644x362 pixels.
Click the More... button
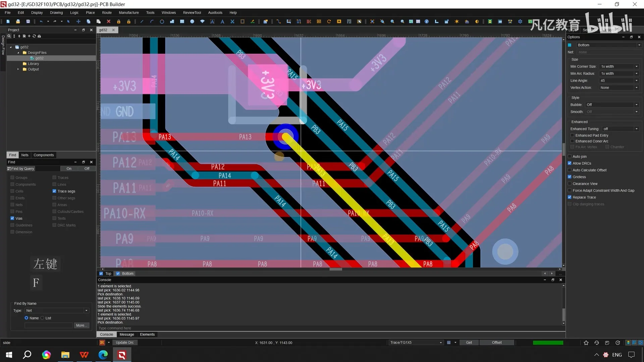pyautogui.click(x=82, y=325)
